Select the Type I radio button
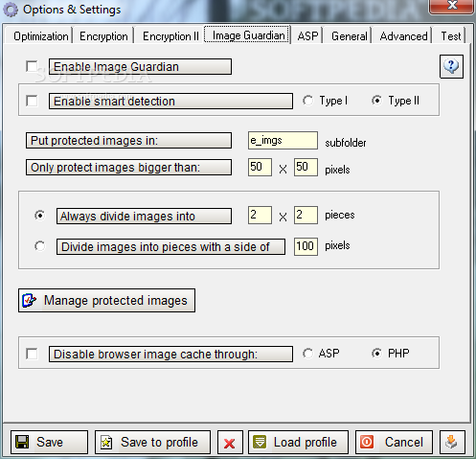This screenshot has width=476, height=459. click(308, 101)
